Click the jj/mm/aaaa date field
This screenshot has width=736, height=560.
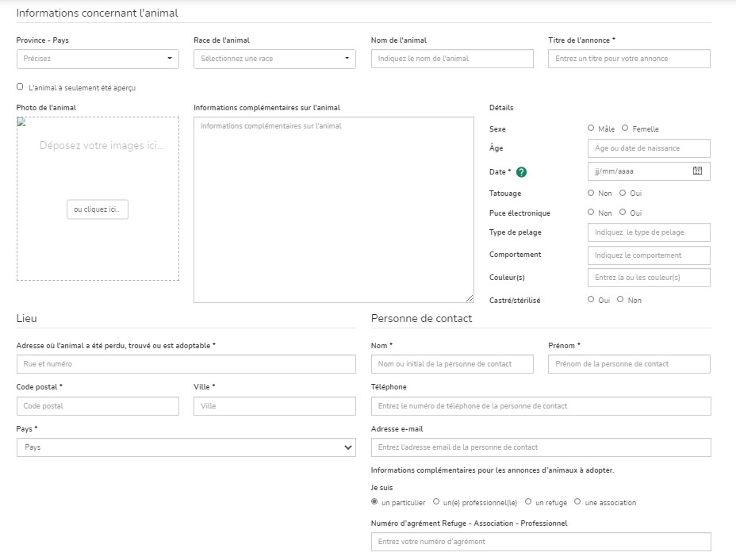(x=649, y=171)
